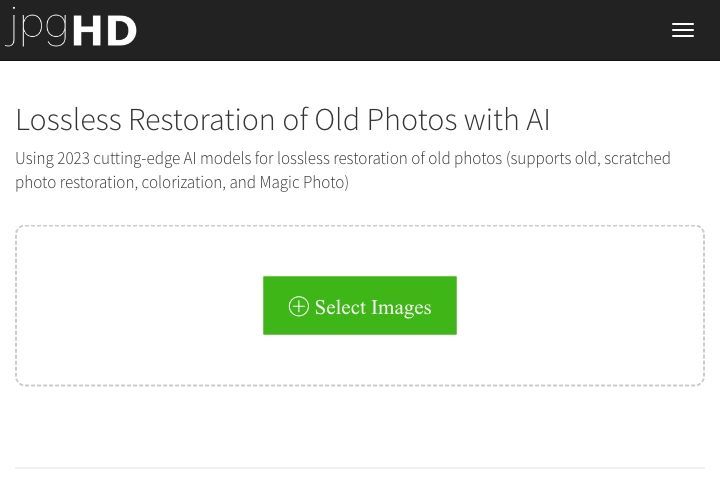
Task: Click the word scratched in description
Action: point(637,158)
